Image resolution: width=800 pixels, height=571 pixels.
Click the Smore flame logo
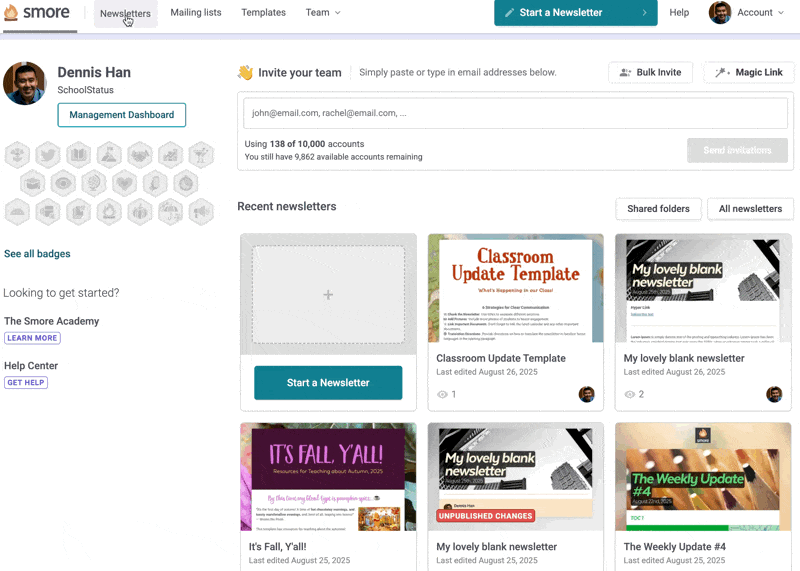(x=11, y=13)
